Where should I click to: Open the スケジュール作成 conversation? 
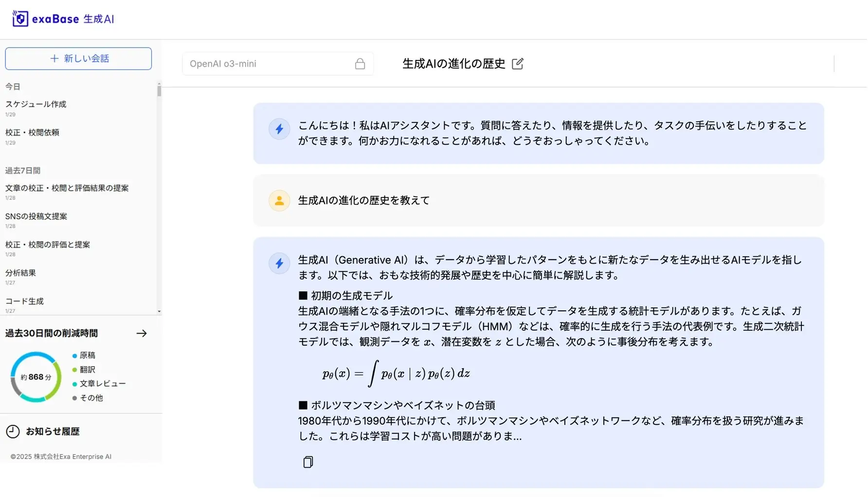pos(36,104)
